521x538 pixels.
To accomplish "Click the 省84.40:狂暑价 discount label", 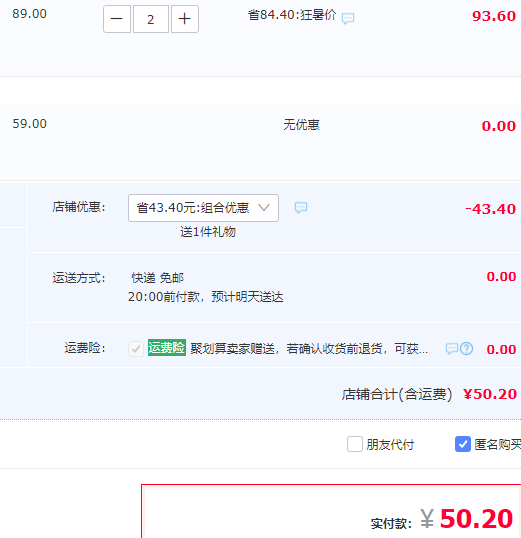I will 292,15.
